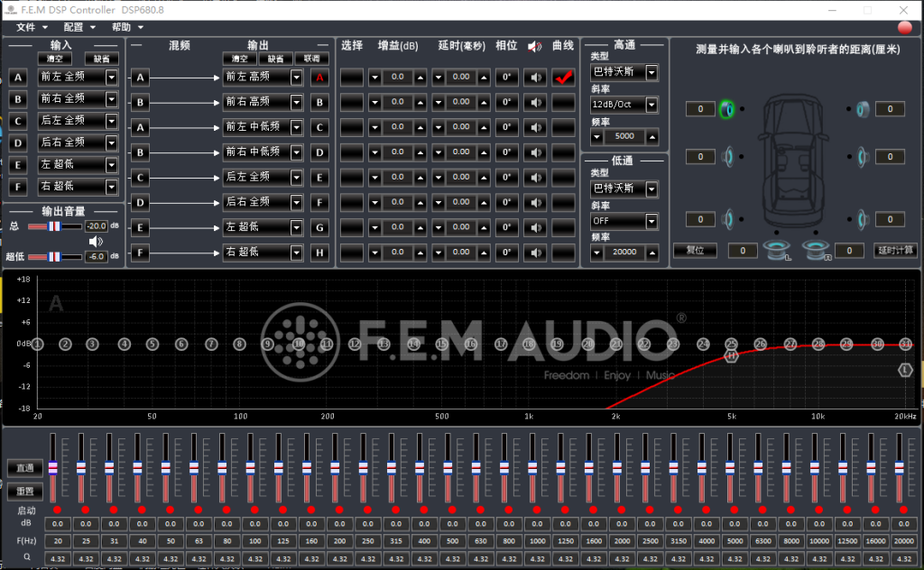Screen dimensions: 924x570
Task: Open input A source dropdown (前左全频)
Action: (x=111, y=78)
